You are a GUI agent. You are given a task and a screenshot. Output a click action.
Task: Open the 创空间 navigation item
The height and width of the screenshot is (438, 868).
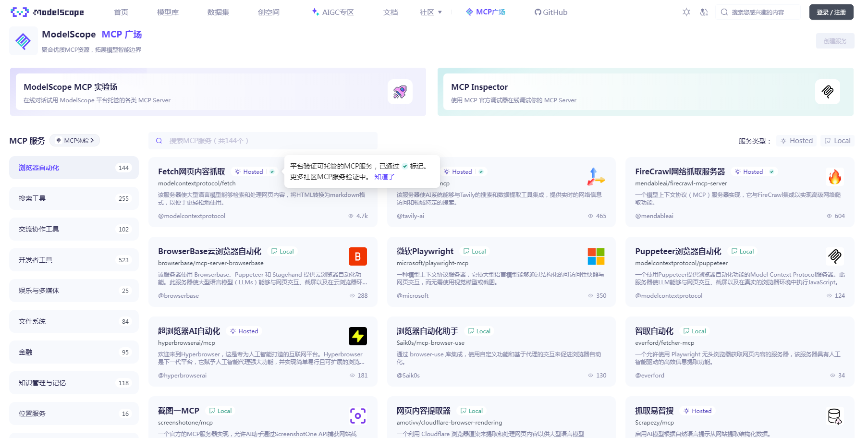coord(269,12)
